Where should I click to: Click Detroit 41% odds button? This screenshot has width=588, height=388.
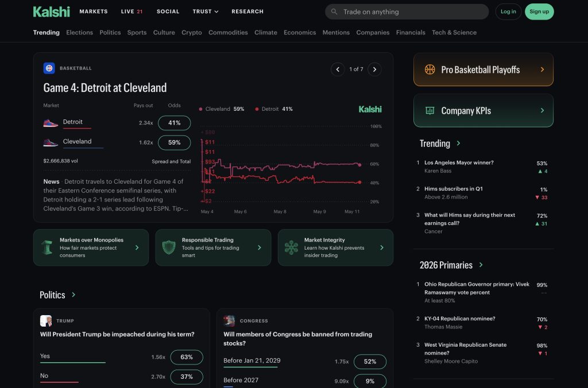[175, 123]
